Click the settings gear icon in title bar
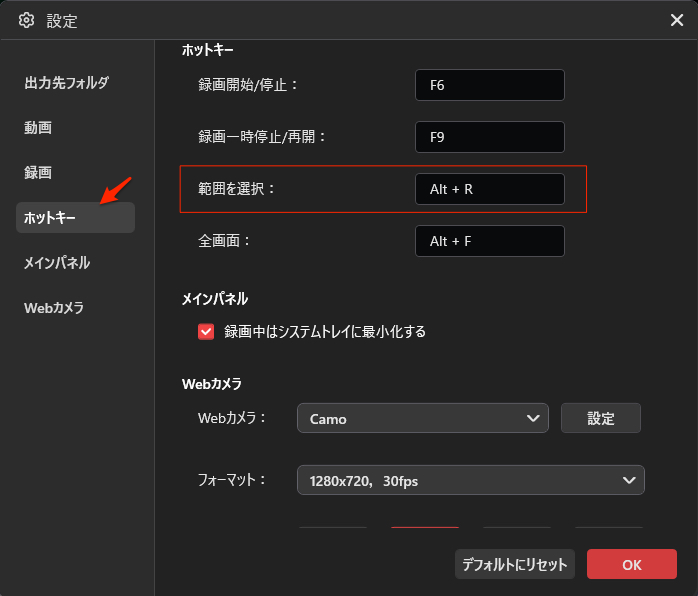The width and height of the screenshot is (698, 596). tap(26, 21)
